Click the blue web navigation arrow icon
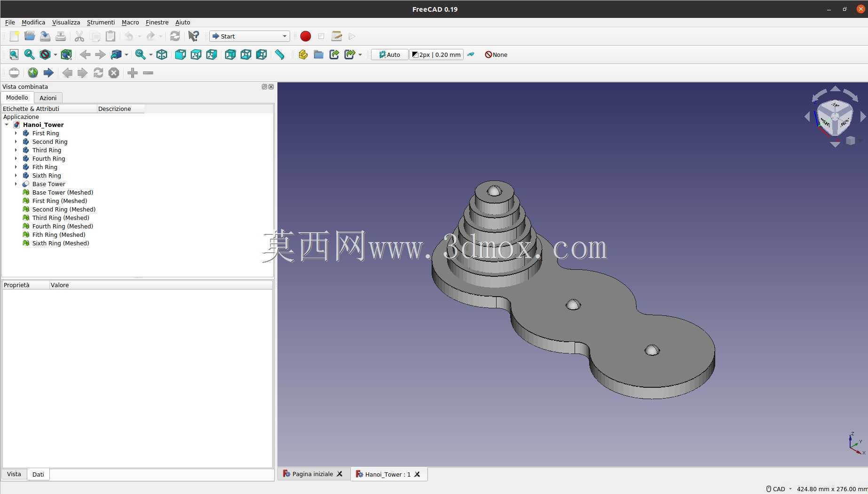This screenshot has width=868, height=494. coord(48,73)
